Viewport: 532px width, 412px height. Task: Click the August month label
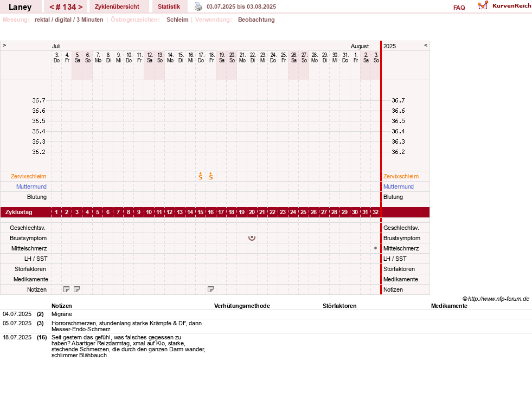pyautogui.click(x=360, y=46)
